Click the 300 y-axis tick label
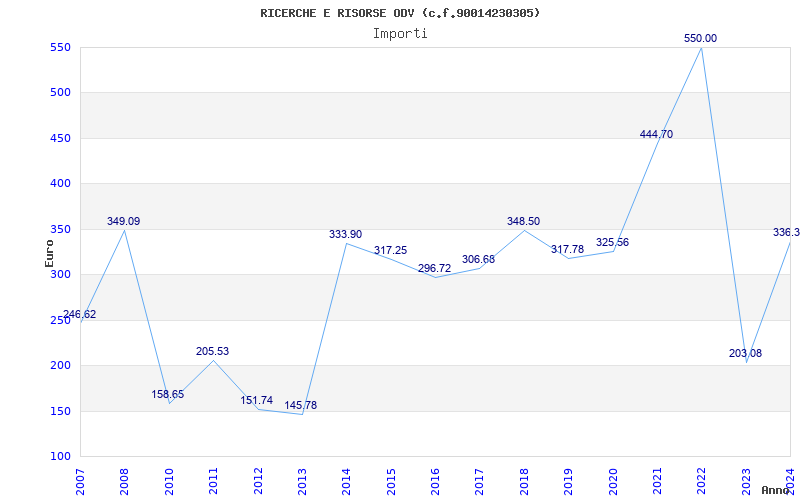This screenshot has width=800, height=500. click(x=59, y=274)
